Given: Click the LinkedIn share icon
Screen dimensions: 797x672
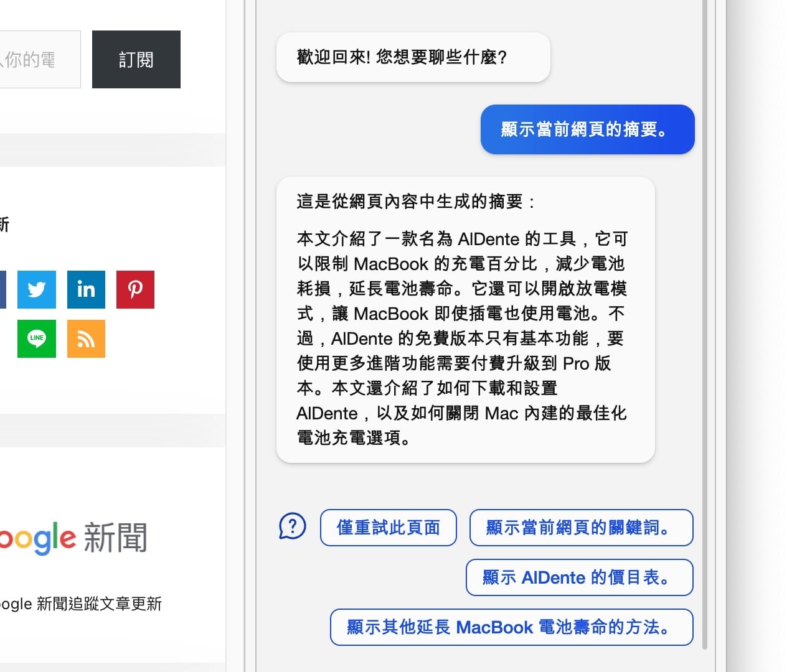Looking at the screenshot, I should pos(86,289).
